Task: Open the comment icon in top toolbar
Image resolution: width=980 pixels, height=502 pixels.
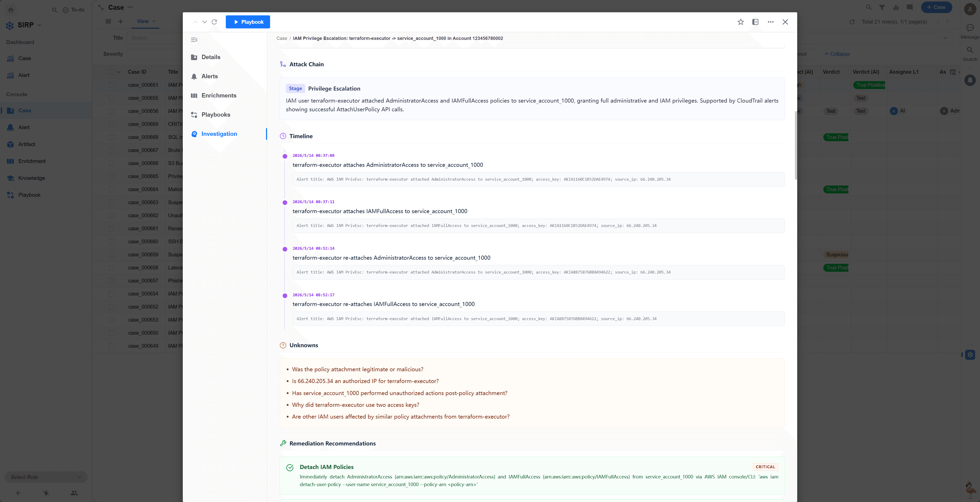Action: [x=910, y=7]
